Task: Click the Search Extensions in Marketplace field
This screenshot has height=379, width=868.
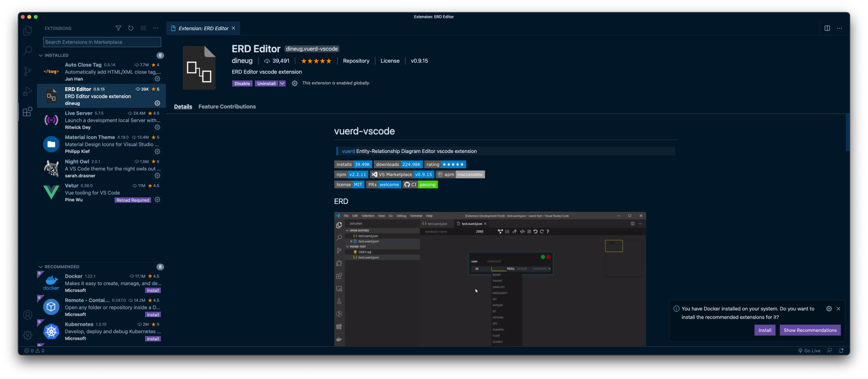Action: [x=102, y=42]
